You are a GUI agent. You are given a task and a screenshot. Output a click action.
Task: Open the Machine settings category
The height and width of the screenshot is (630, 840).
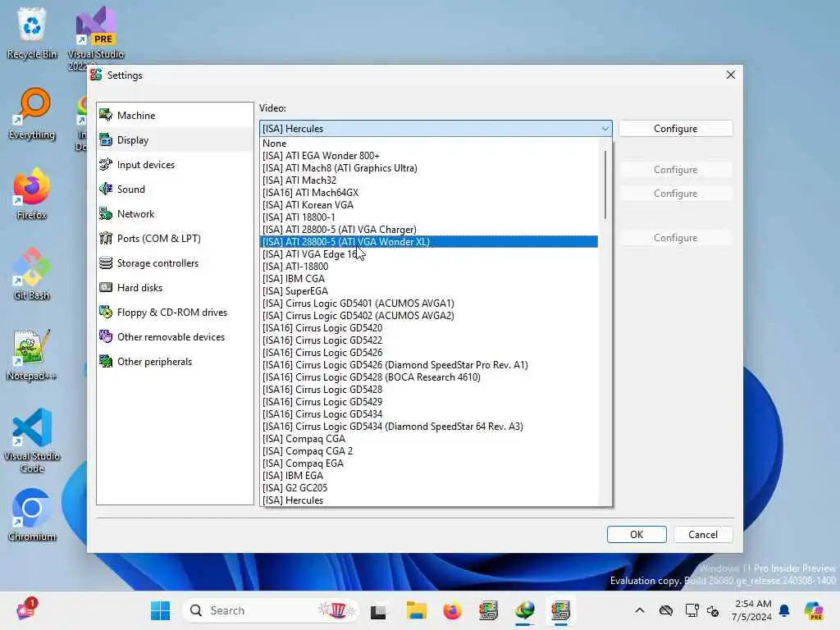(x=175, y=115)
